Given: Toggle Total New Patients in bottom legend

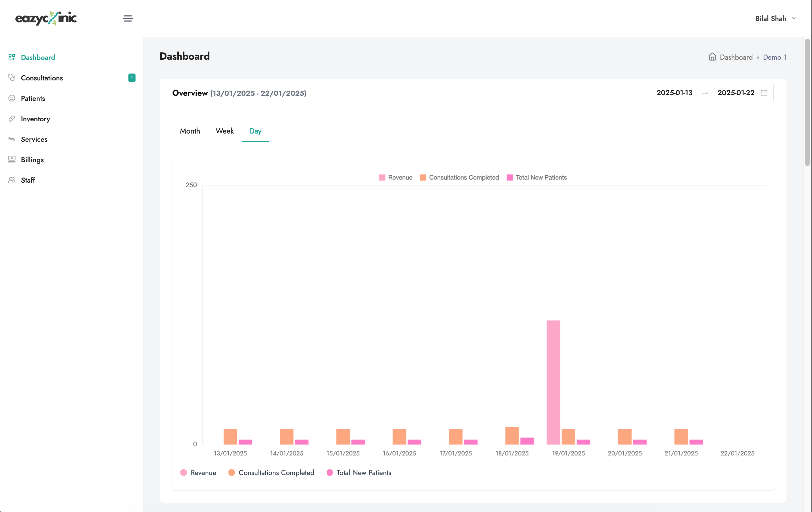Looking at the screenshot, I should pyautogui.click(x=359, y=473).
